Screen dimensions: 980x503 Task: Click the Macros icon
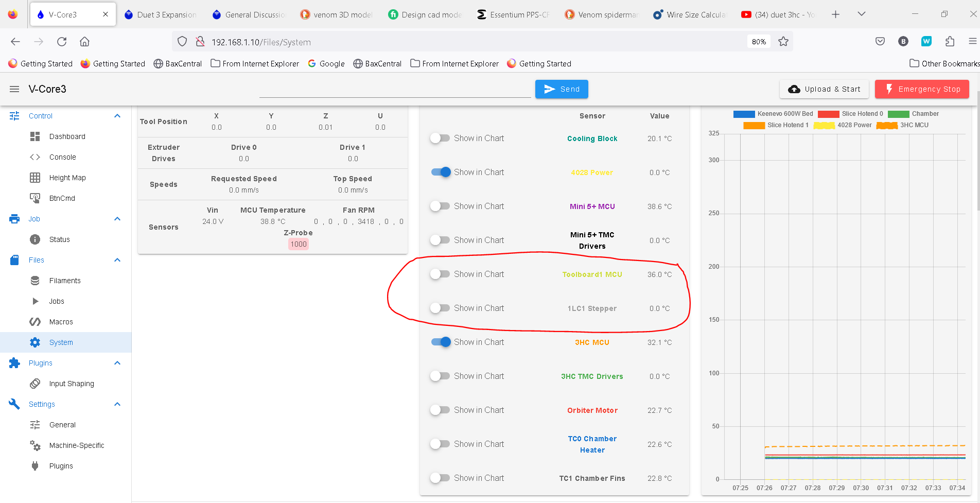coord(35,322)
